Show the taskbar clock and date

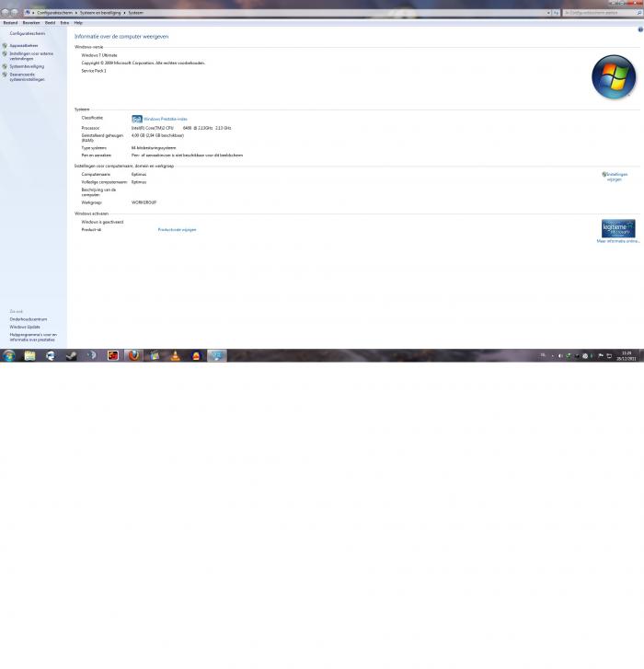[627, 356]
